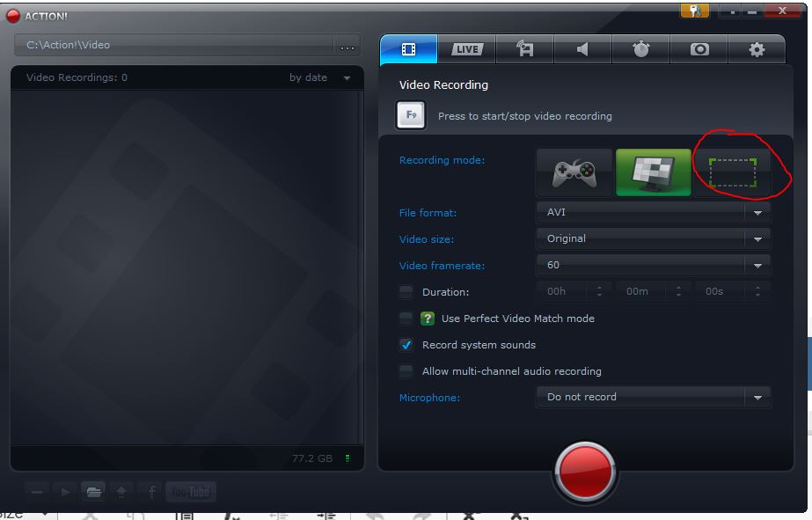
Task: Click the Facebook share icon
Action: (x=151, y=492)
